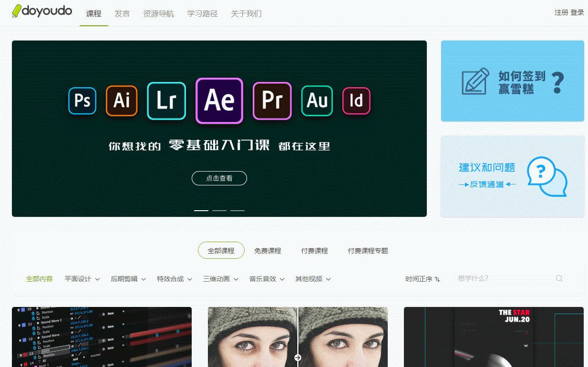Click the InDesign Id icon

click(x=356, y=101)
